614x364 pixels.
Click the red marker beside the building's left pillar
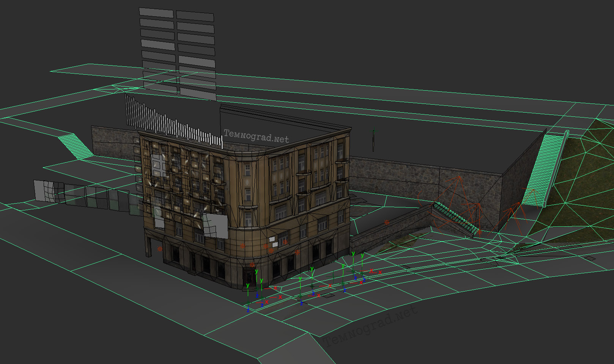pos(160,249)
